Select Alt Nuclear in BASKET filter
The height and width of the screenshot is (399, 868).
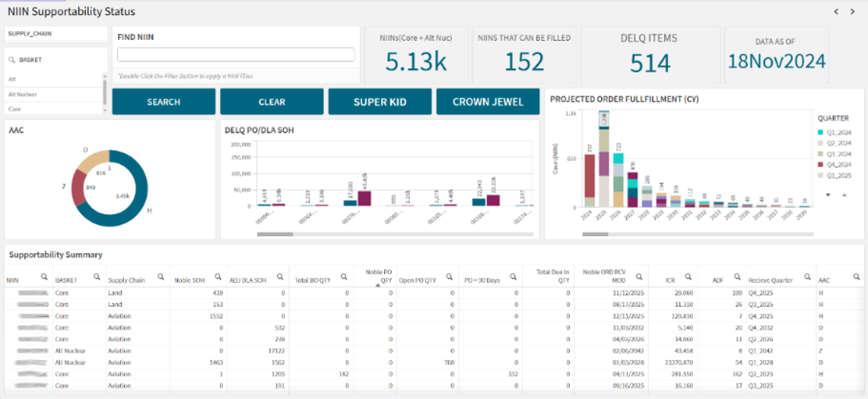coord(23,94)
